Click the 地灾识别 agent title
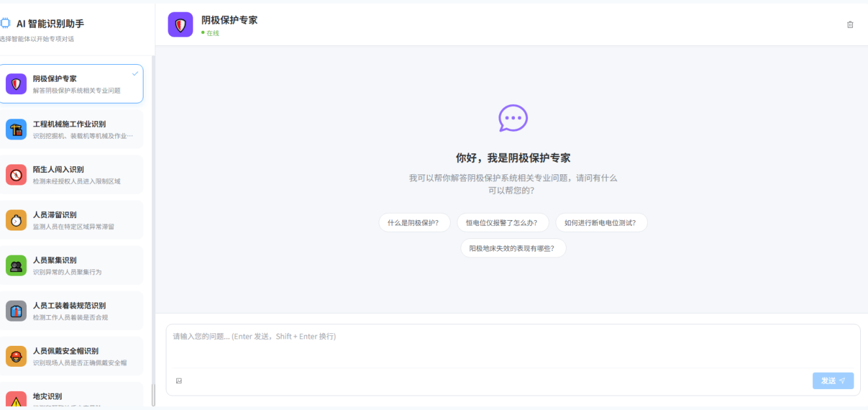 48,396
